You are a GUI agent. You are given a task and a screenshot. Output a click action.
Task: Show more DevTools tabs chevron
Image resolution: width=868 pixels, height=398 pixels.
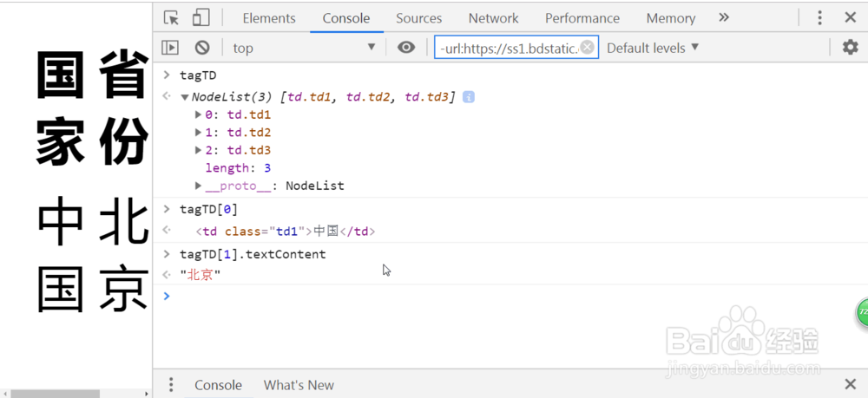click(x=724, y=18)
